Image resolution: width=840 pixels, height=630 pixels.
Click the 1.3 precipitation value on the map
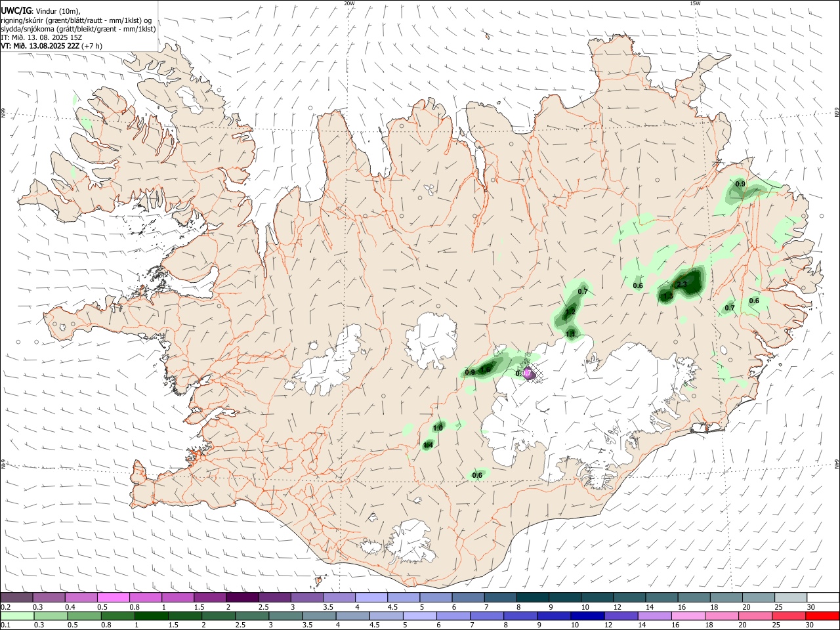(668, 296)
